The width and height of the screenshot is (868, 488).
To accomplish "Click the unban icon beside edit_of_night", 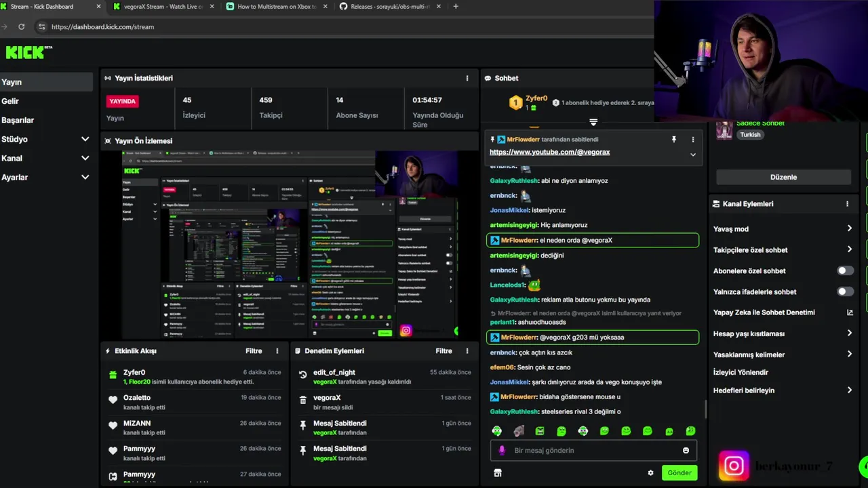I will tap(302, 374).
